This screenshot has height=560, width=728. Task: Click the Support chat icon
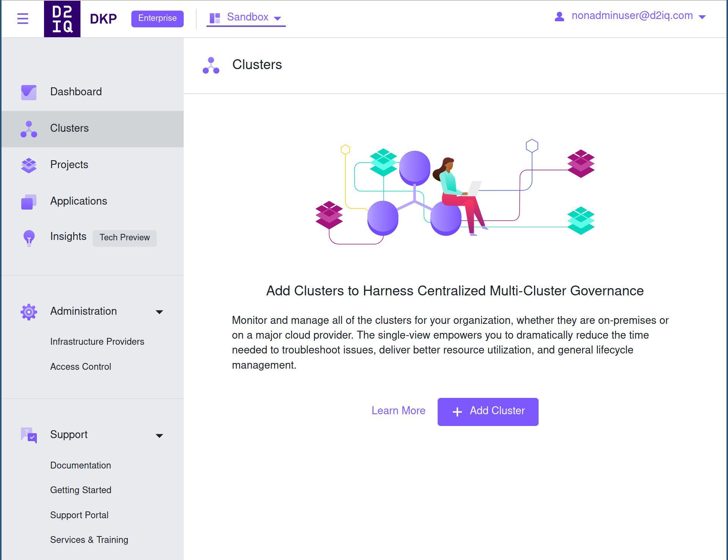(29, 435)
